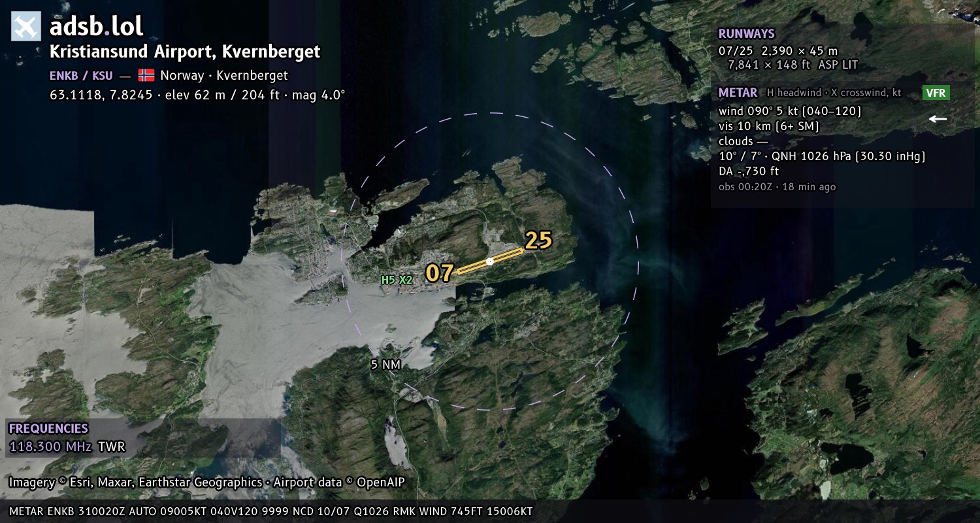This screenshot has height=523, width=980.
Task: Select the runway 07 end label
Action: point(440,273)
